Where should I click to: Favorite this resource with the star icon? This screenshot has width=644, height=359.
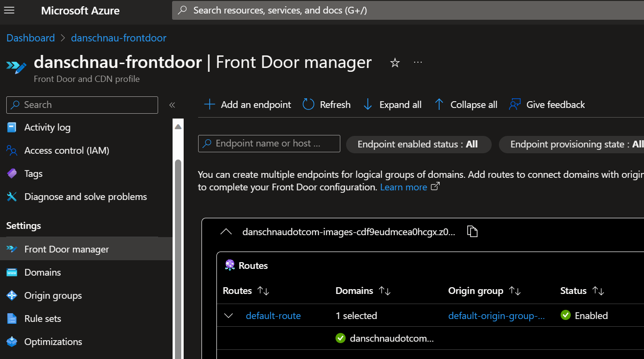pyautogui.click(x=395, y=63)
